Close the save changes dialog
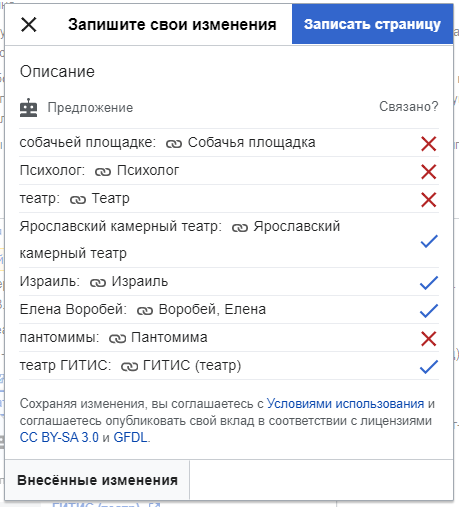This screenshot has width=459, height=507. tap(29, 25)
